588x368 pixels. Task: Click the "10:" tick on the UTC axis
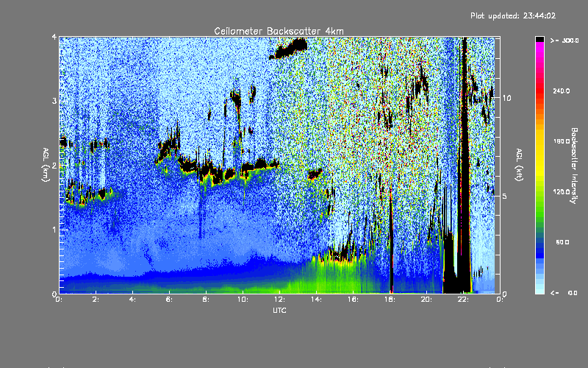pos(243,300)
